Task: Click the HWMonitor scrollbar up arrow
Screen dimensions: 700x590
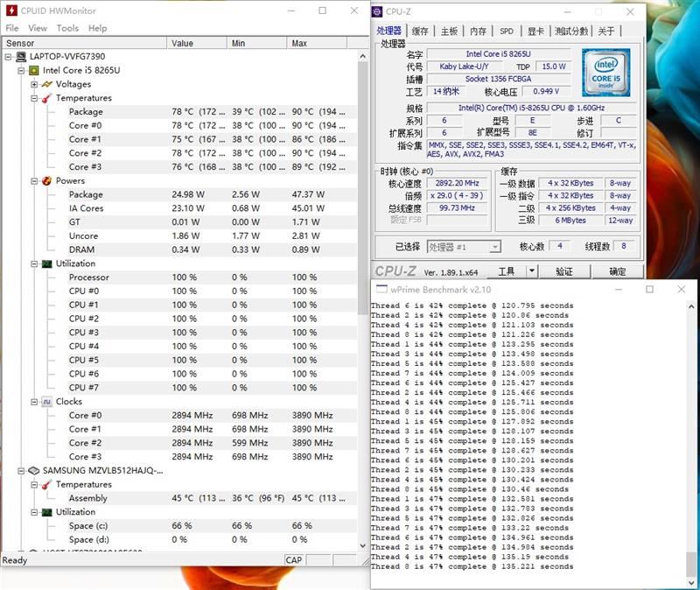Action: 362,56
